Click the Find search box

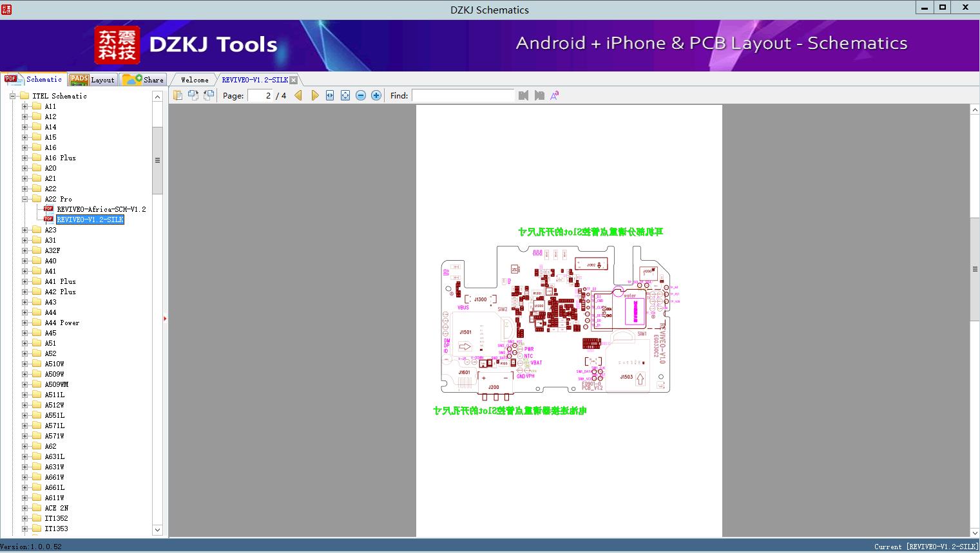click(x=463, y=95)
